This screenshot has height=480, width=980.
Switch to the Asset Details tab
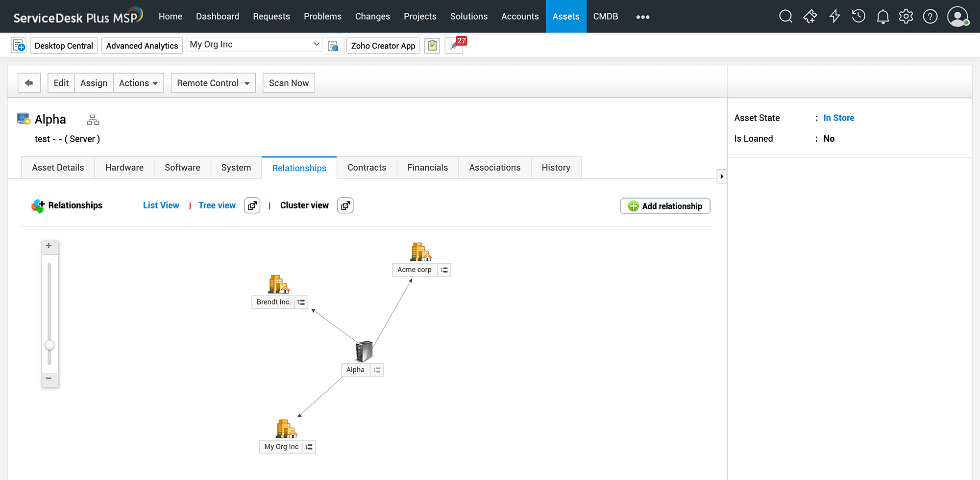(58, 168)
